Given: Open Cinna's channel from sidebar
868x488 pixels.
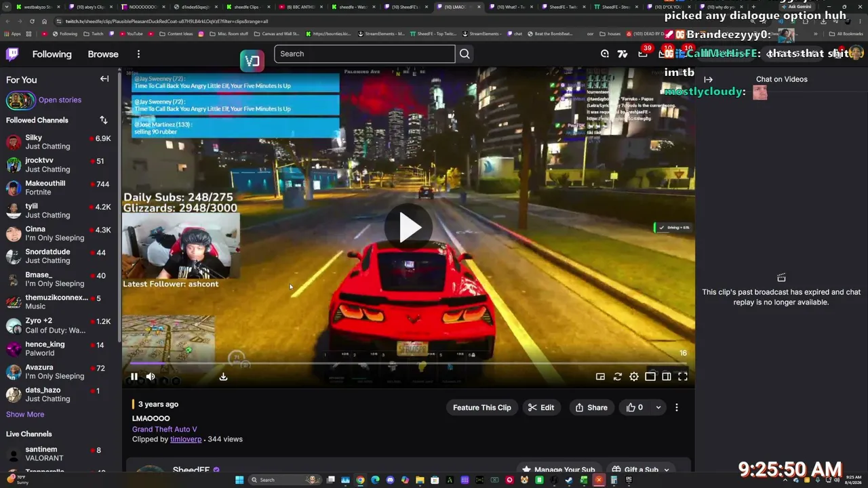Looking at the screenshot, I should [60, 233].
